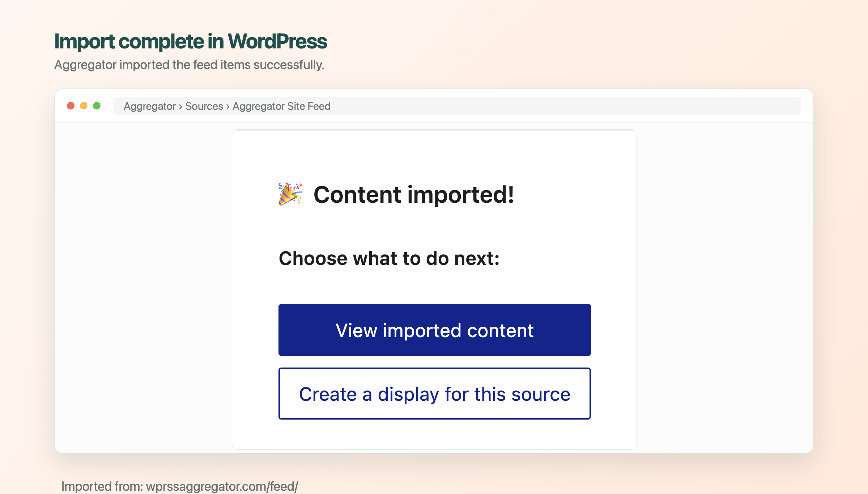Click the Imported from wprssaggregator.com/feed/ caption

pyautogui.click(x=180, y=486)
